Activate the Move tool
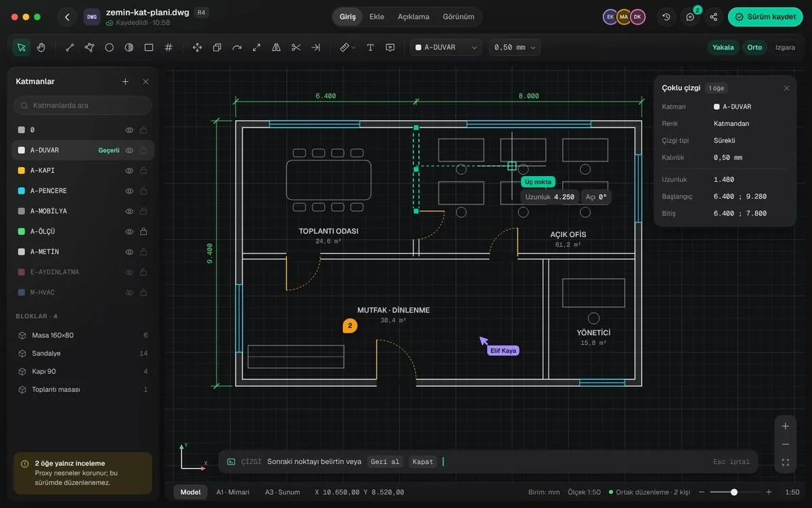The width and height of the screenshot is (812, 508). [198, 47]
